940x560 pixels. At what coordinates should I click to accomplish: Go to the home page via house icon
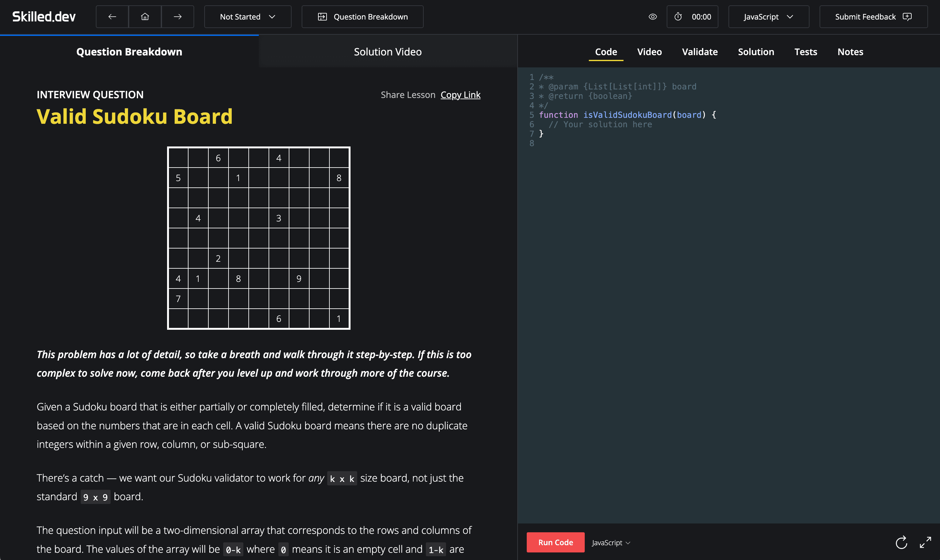(x=145, y=17)
